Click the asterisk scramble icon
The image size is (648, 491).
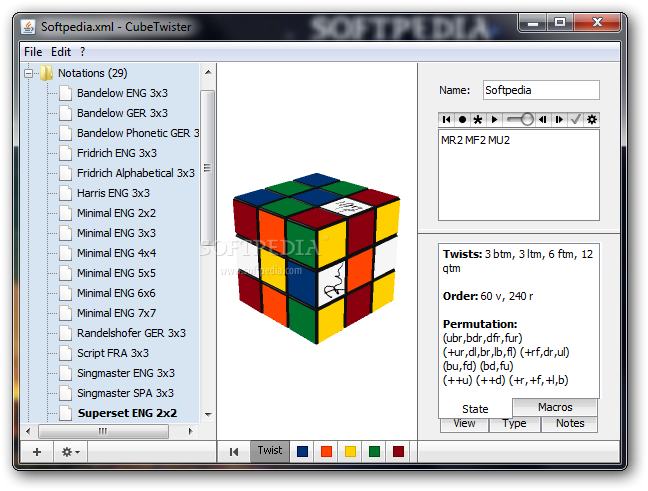coord(478,119)
